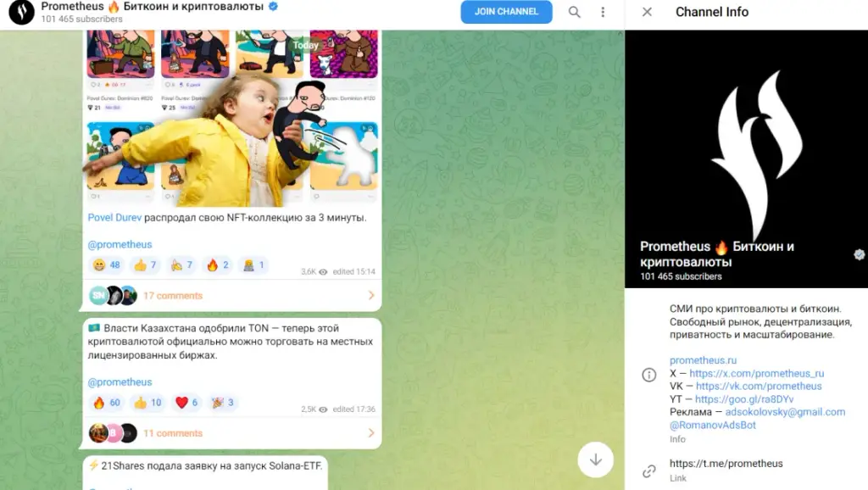Screen dimensions: 868x490
Task: Join the channel with JOIN CHANNEL button
Action: coord(506,12)
